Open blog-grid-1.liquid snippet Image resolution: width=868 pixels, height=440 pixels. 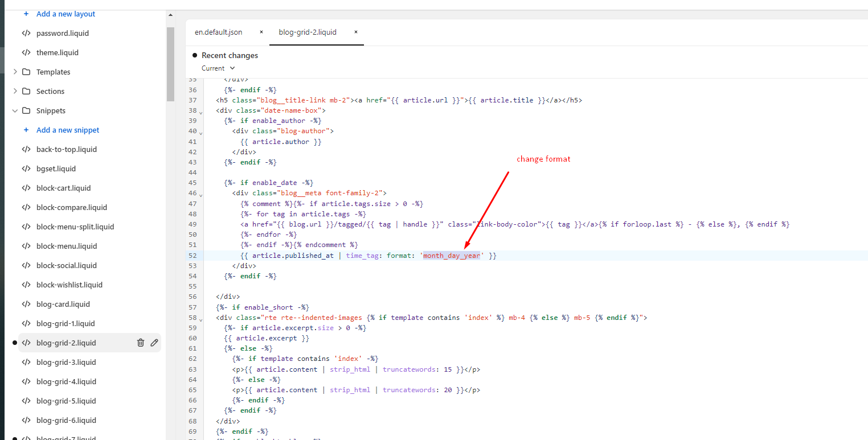point(65,323)
